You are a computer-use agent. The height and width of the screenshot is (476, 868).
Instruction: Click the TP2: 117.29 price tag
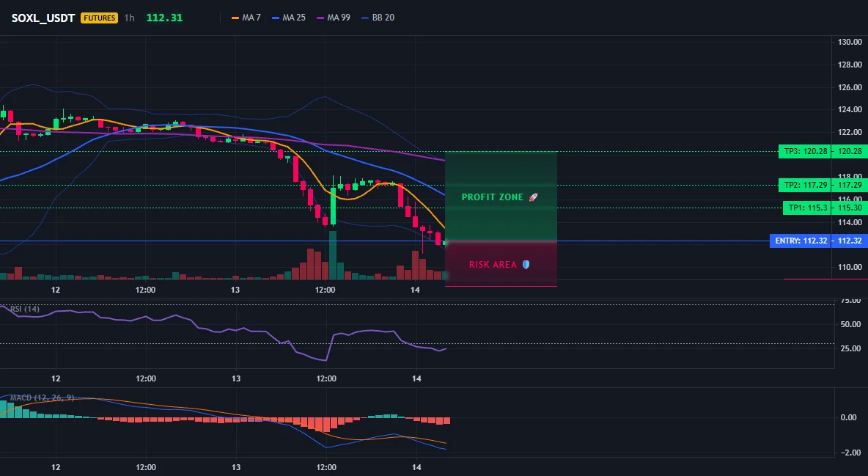coord(804,185)
